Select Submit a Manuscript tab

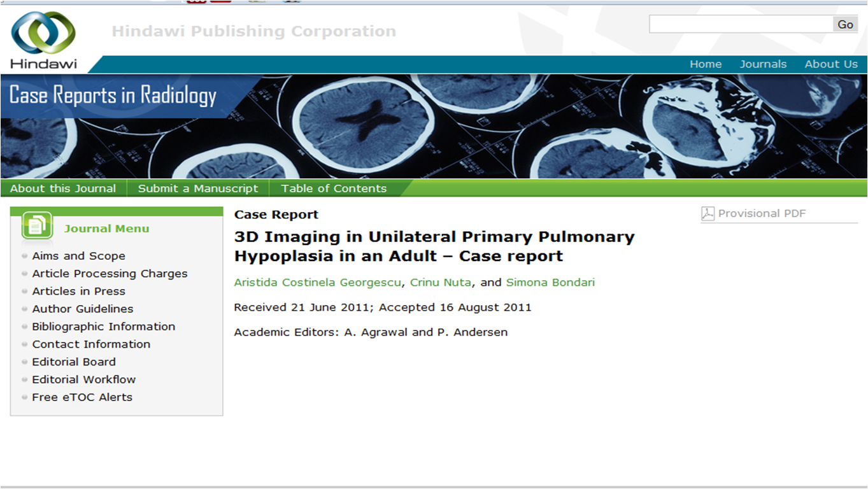click(198, 188)
